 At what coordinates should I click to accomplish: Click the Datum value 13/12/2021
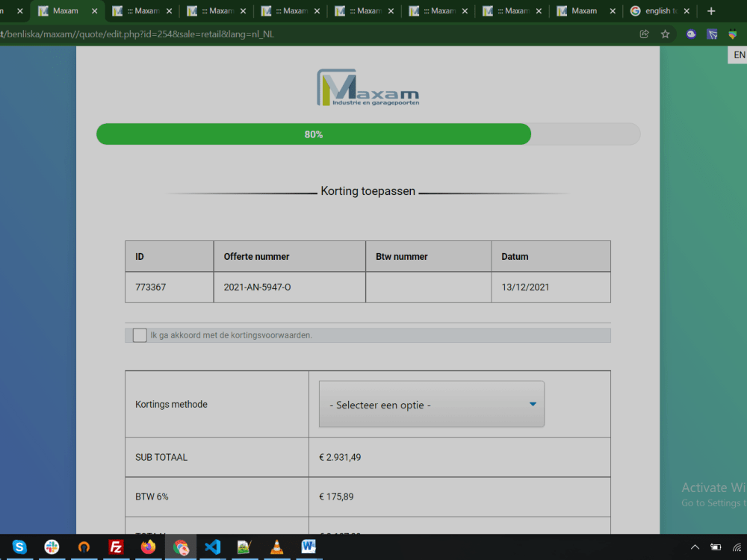pyautogui.click(x=525, y=287)
